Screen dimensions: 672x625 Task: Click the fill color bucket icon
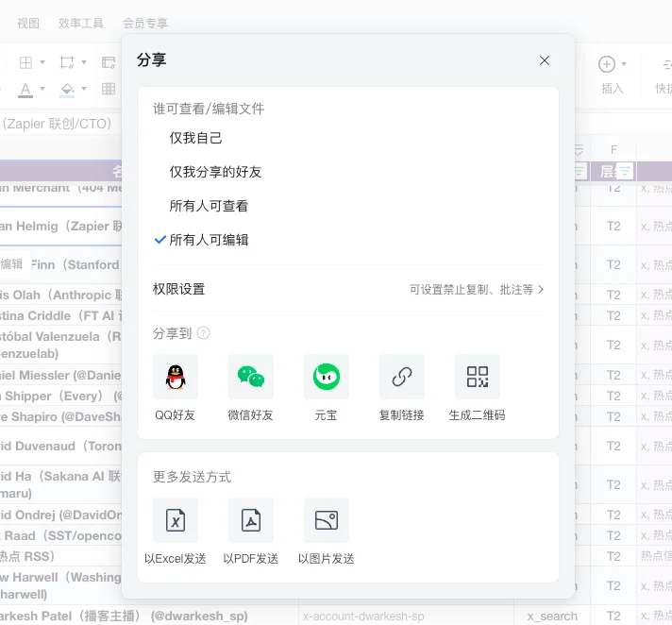(x=67, y=89)
